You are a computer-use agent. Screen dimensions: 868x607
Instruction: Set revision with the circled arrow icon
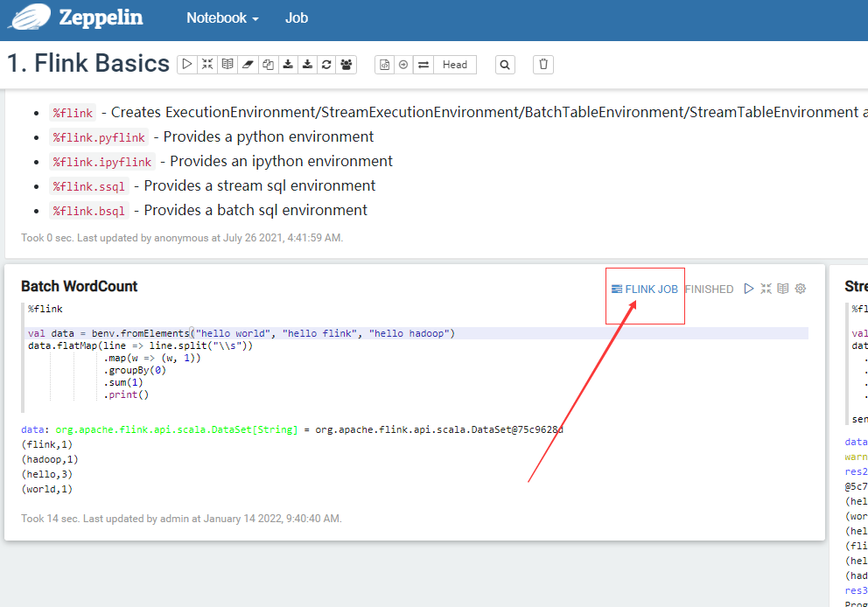(403, 64)
